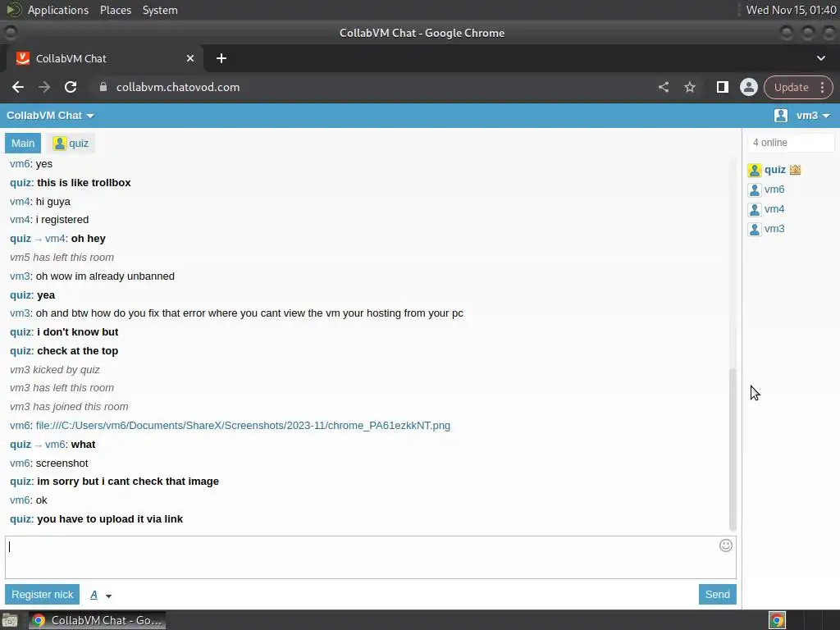This screenshot has width=840, height=630.
Task: Click the Send button
Action: click(717, 595)
